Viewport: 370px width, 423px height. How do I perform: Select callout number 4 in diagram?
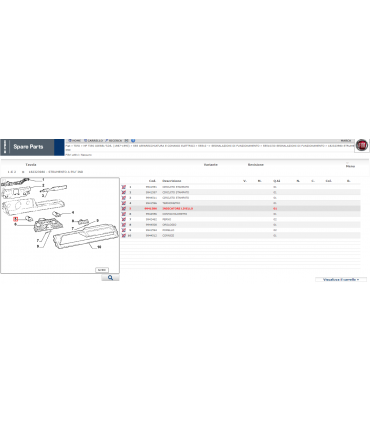tap(73, 212)
